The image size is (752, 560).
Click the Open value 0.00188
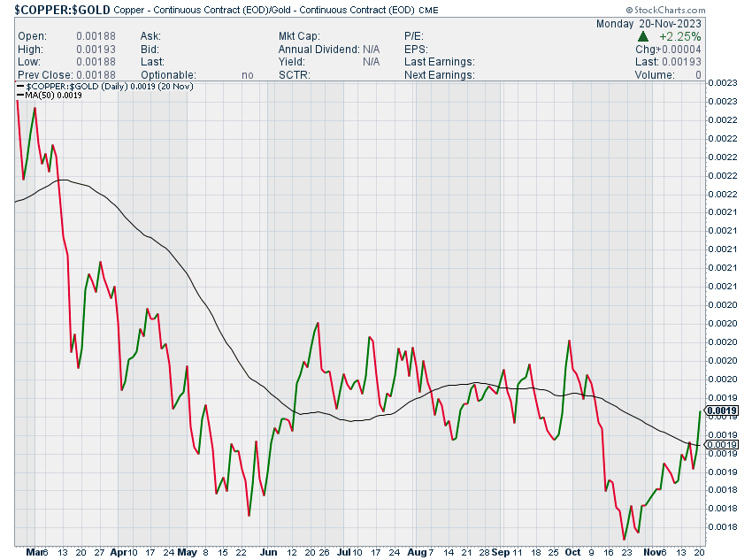point(96,36)
